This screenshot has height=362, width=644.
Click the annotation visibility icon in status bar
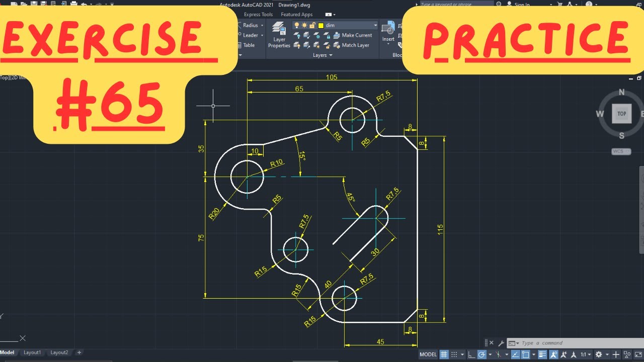pyautogui.click(x=554, y=354)
